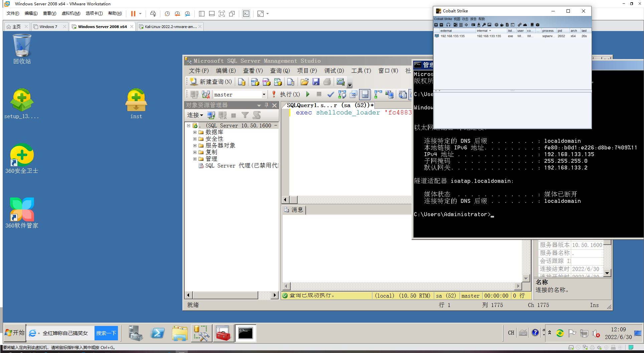Viewport: 644px width, 353px height.
Task: Click the MDX query icon in SSMS toolbar
Action: [255, 82]
